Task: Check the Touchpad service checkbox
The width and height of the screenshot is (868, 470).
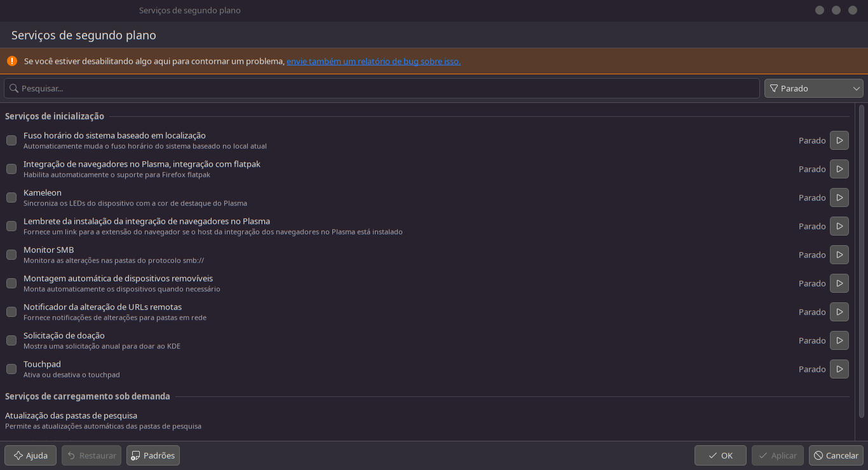Action: pos(11,369)
